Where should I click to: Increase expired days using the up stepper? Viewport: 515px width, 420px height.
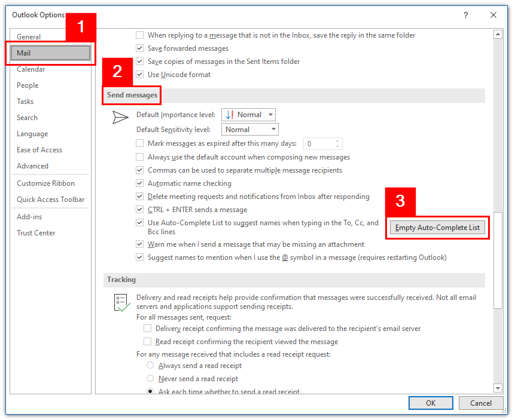pos(336,140)
